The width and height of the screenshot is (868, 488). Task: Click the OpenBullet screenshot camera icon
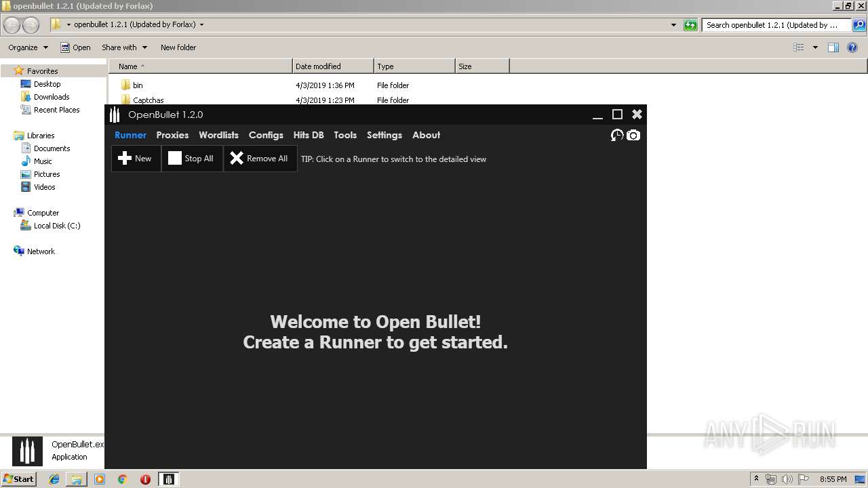tap(633, 135)
